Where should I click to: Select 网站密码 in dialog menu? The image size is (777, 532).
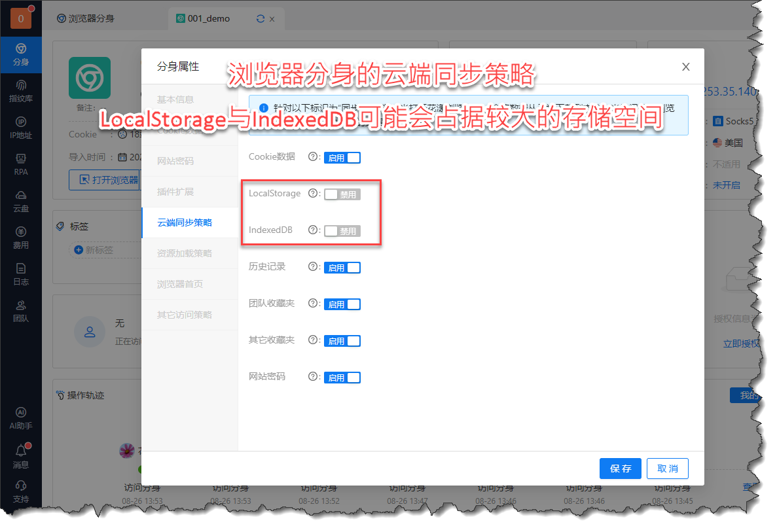coord(190,161)
